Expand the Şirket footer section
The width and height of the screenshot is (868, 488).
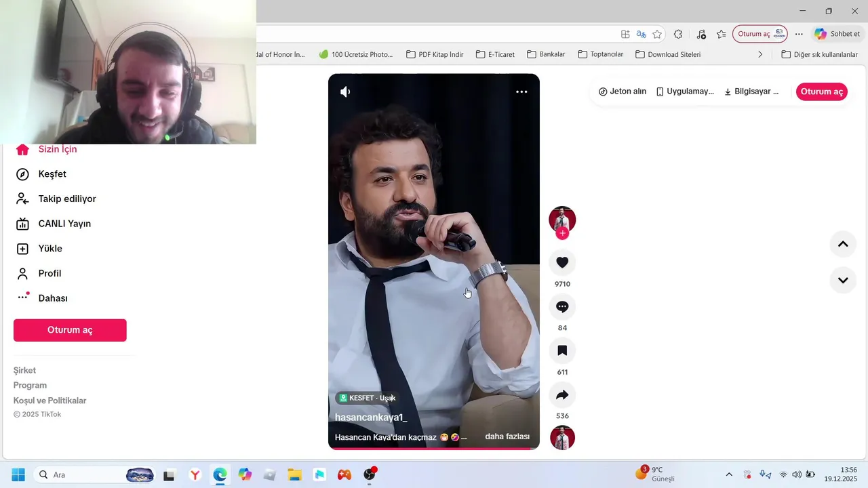(x=24, y=370)
